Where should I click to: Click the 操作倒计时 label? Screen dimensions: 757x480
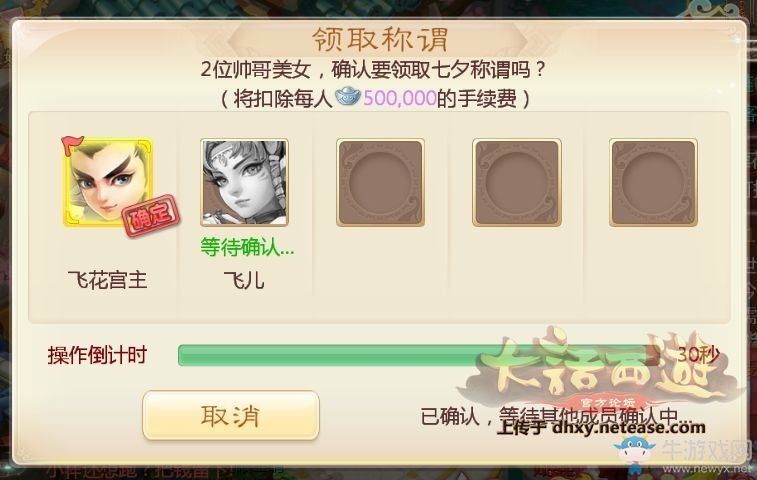[x=97, y=355]
